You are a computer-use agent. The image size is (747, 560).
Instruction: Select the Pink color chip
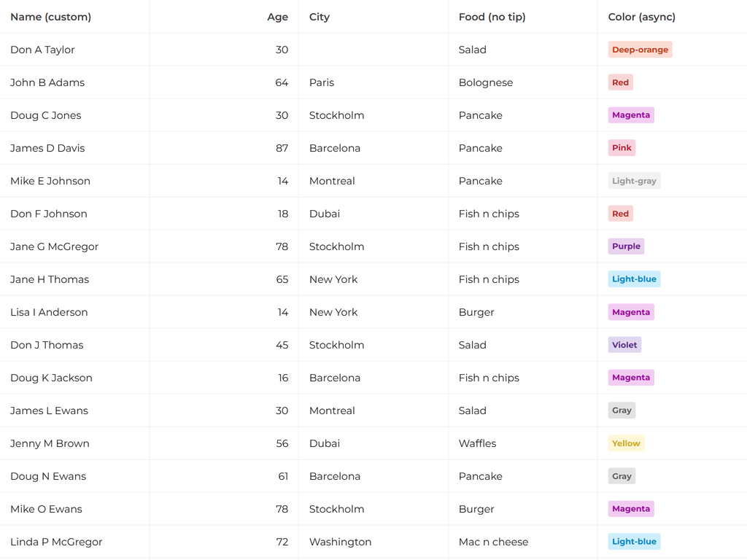(622, 148)
